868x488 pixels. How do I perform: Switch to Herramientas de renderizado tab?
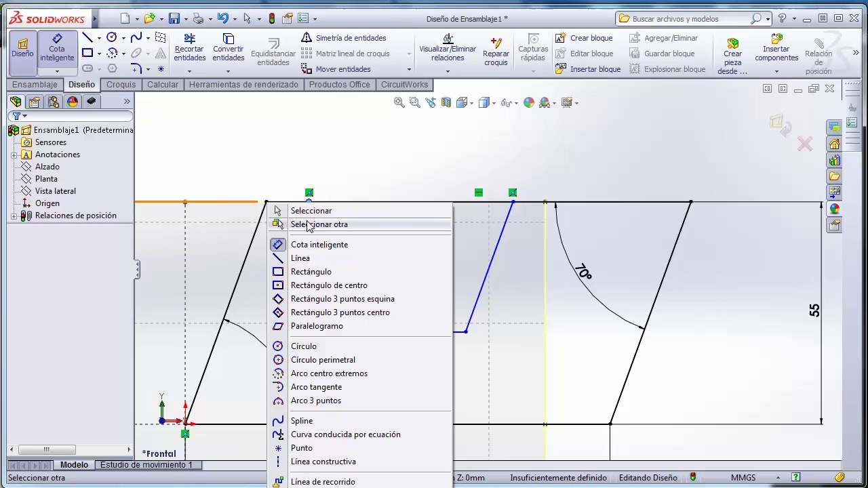coord(243,85)
